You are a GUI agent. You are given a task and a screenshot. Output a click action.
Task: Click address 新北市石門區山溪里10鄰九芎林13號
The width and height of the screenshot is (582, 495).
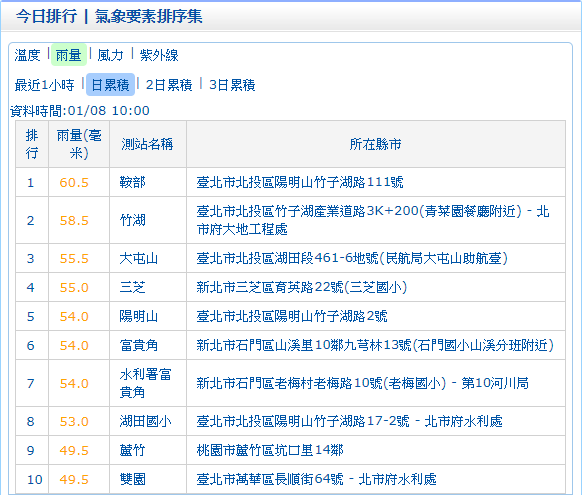(375, 345)
